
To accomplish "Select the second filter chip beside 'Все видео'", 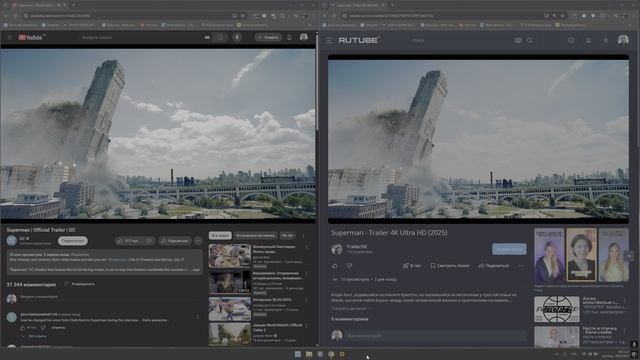I will coord(256,236).
